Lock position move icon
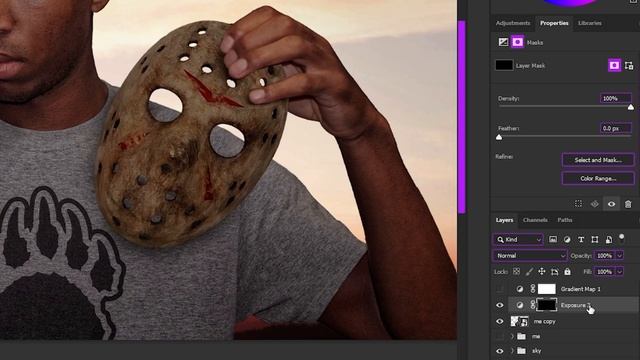The height and width of the screenshot is (360, 640). tap(542, 271)
